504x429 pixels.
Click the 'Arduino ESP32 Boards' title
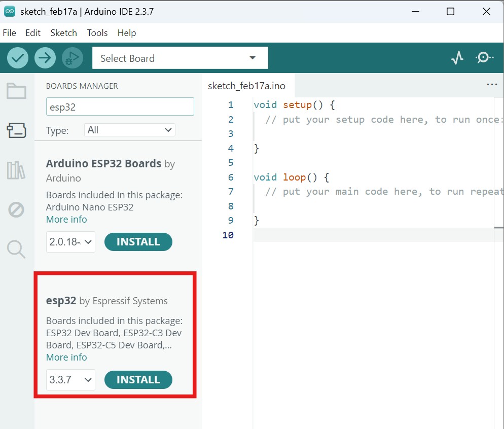coord(103,164)
